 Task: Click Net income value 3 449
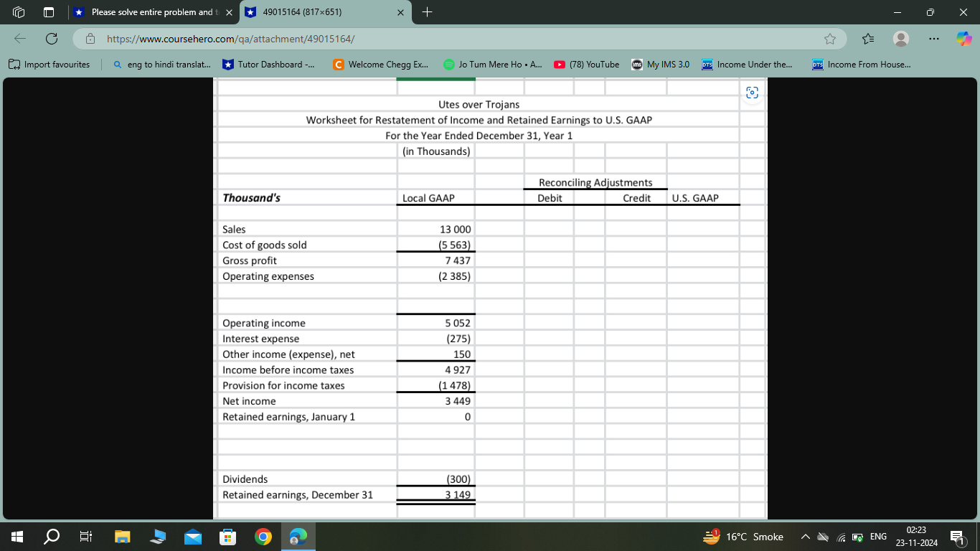458,401
